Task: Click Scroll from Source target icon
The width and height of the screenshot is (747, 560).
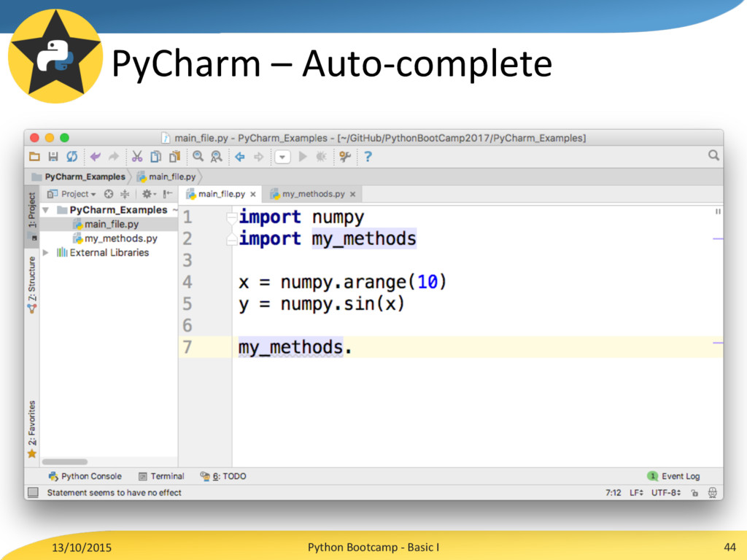Action: coord(109,194)
